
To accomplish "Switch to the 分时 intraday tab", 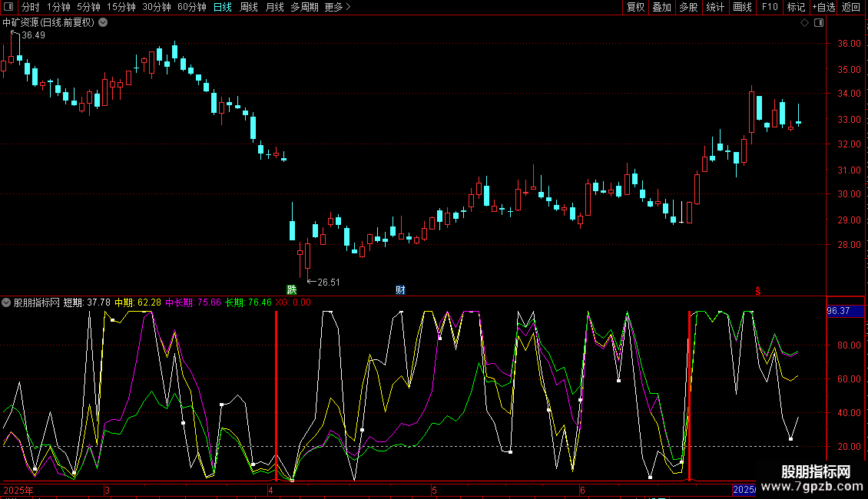I will 30,7.
